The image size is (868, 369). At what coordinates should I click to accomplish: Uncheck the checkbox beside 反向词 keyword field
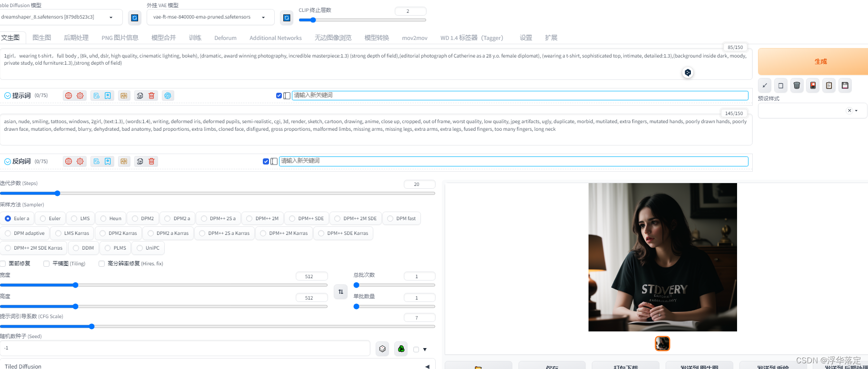pyautogui.click(x=266, y=161)
